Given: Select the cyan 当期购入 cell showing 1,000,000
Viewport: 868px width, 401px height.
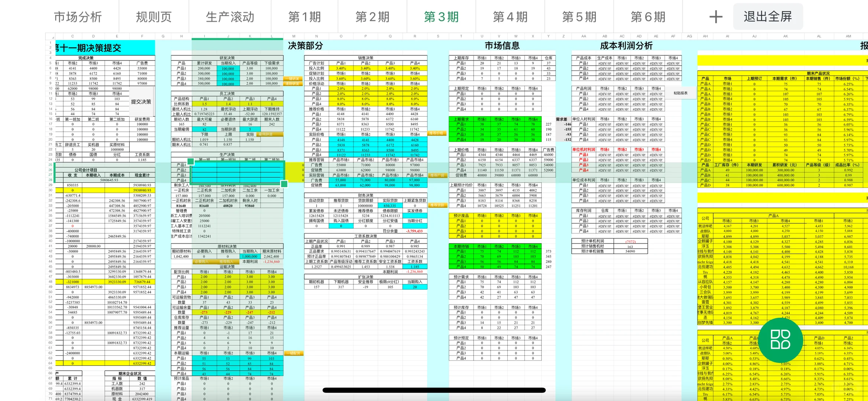Looking at the screenshot, I should tap(251, 256).
